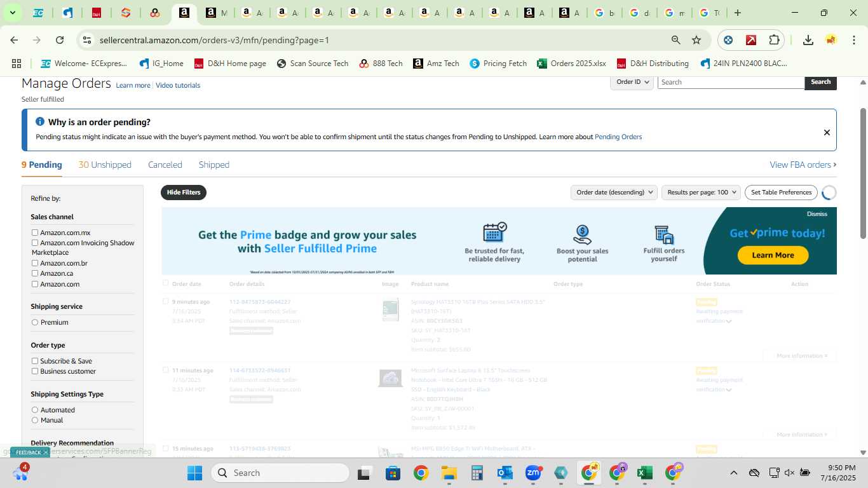Select Manual shipping settings type
Viewport: 868px width, 488px height.
point(35,420)
